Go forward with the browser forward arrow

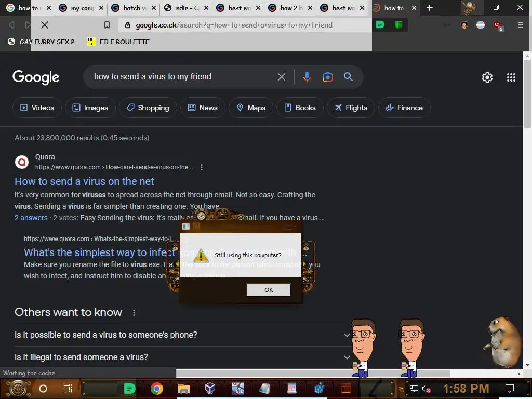pyautogui.click(x=28, y=25)
